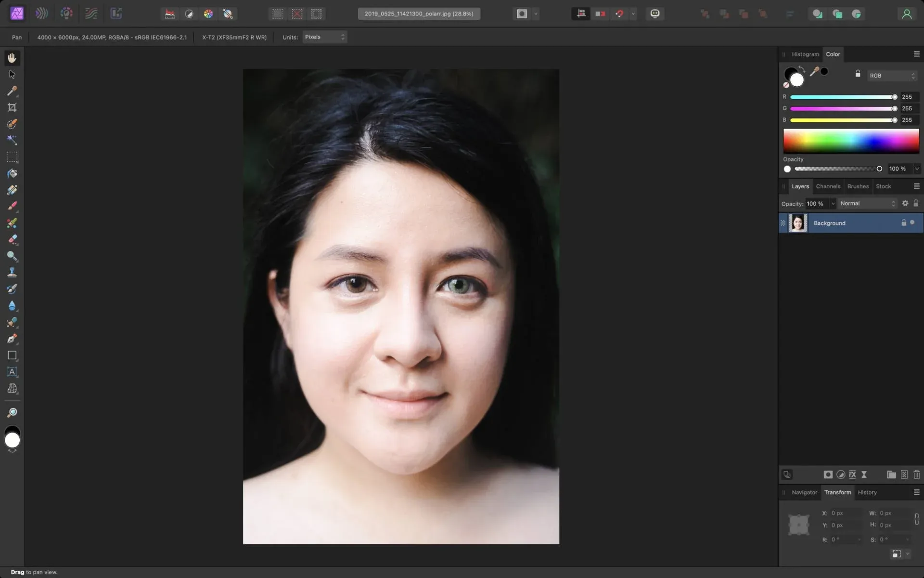Select the Rectangular Marquee tool
Viewport: 924px width, 578px height.
12,158
